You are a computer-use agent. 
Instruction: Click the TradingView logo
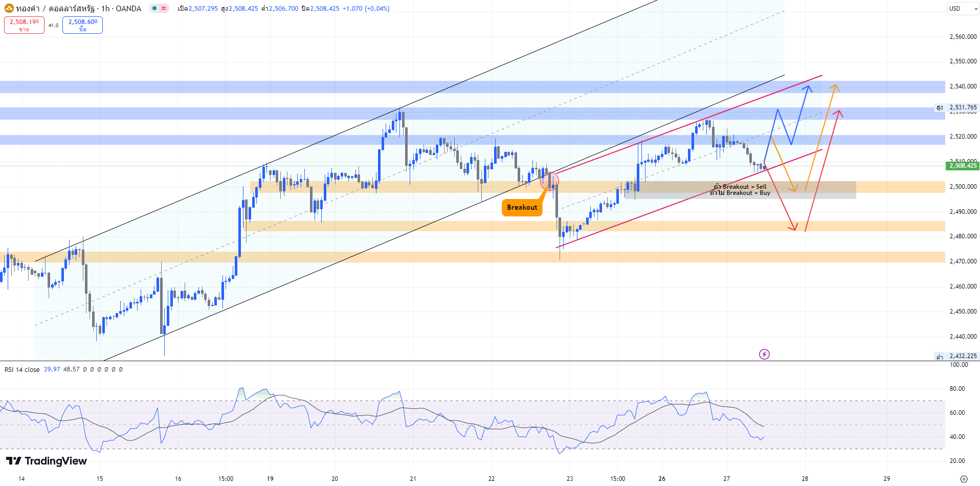[x=47, y=461]
